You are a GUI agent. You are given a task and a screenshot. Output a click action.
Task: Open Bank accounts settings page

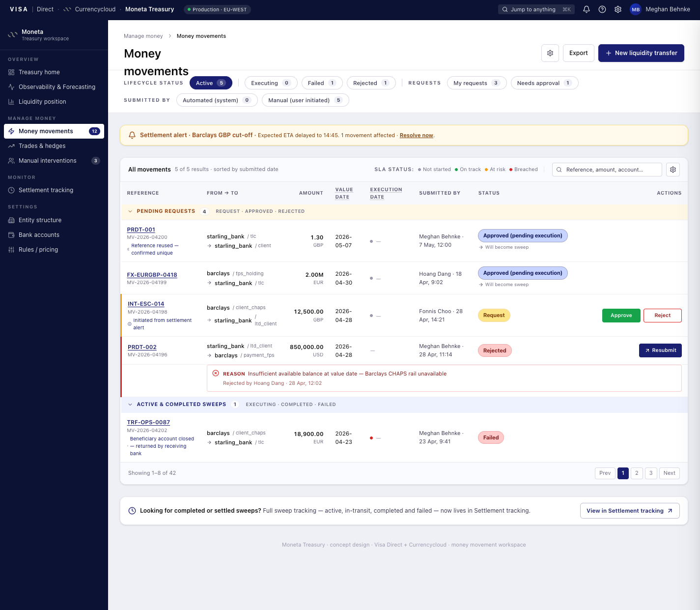[x=54, y=235]
